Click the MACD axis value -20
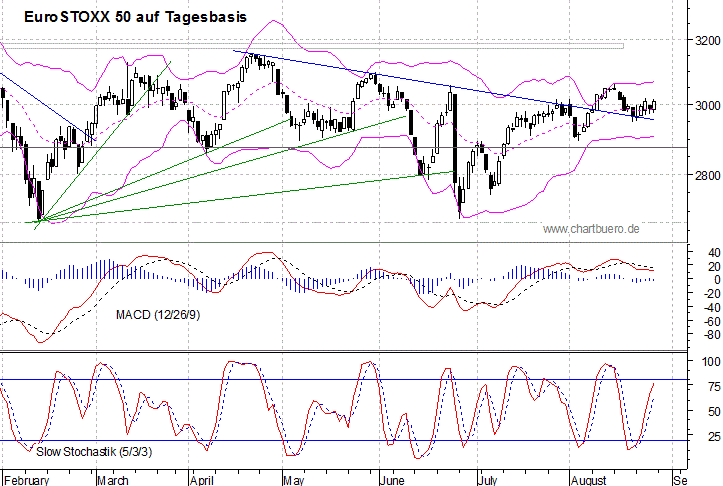 point(711,294)
